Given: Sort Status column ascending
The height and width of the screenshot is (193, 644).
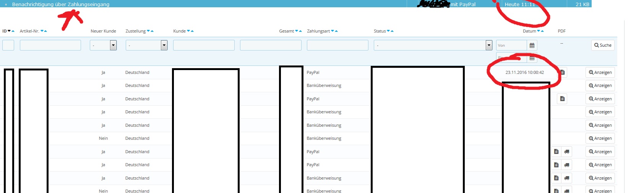Looking at the screenshot, I should (x=392, y=31).
